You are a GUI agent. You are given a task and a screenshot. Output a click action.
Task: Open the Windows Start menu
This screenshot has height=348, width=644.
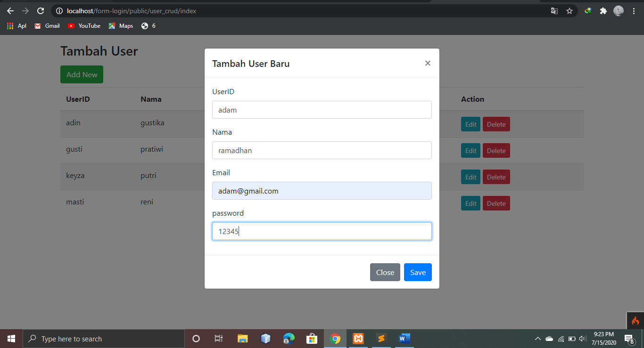coord(11,339)
